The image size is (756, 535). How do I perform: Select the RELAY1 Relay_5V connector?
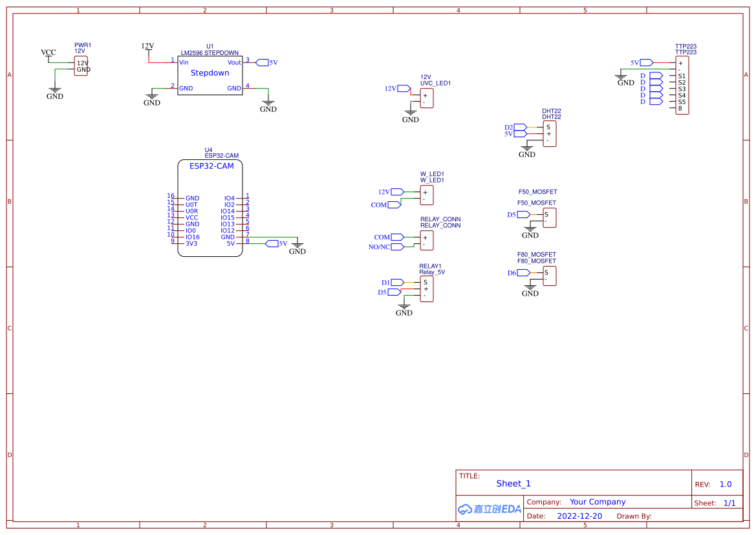(x=426, y=289)
